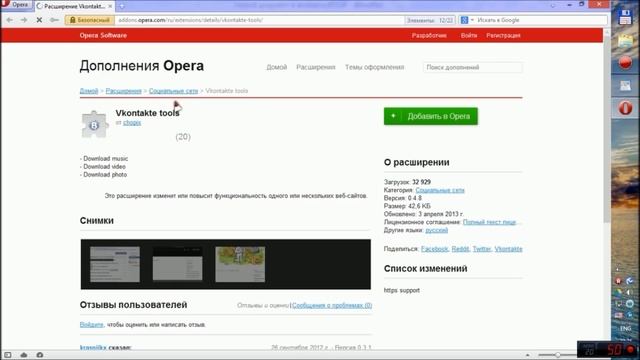640x360 pixels.
Task: Click the red ball icon below folder
Action: click(625, 63)
